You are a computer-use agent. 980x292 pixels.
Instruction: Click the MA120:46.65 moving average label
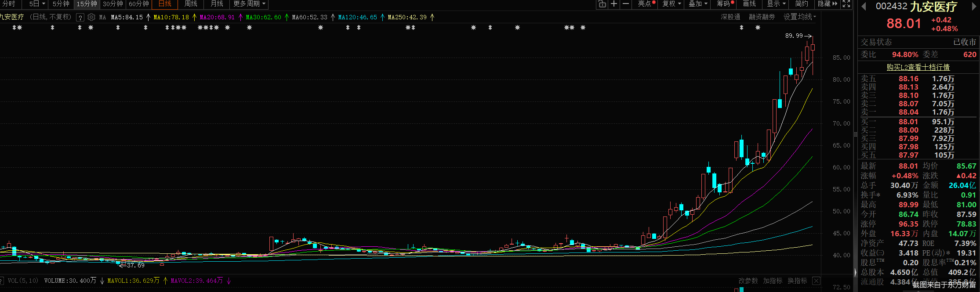click(x=358, y=18)
